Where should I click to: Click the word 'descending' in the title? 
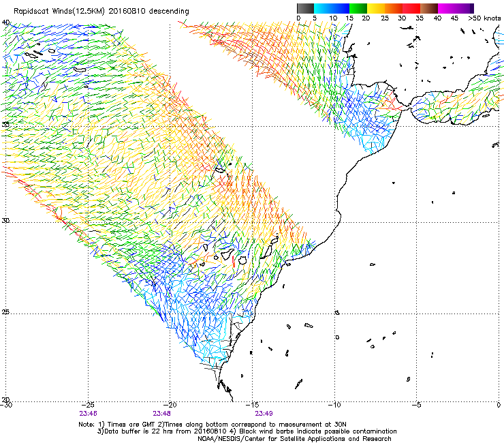(169, 12)
